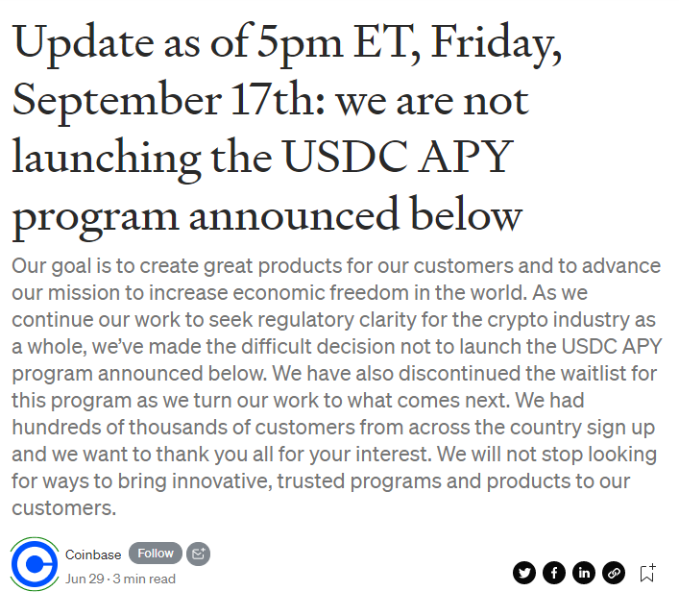Click final word 'customers.' of subtitle
Screen dimensions: 679x616
point(64,508)
